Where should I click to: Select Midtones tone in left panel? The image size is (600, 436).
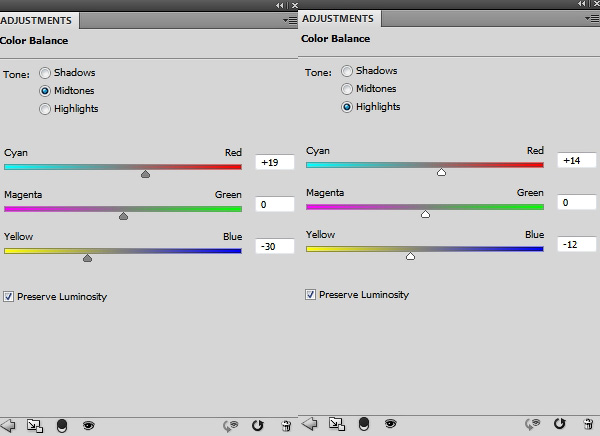(45, 91)
